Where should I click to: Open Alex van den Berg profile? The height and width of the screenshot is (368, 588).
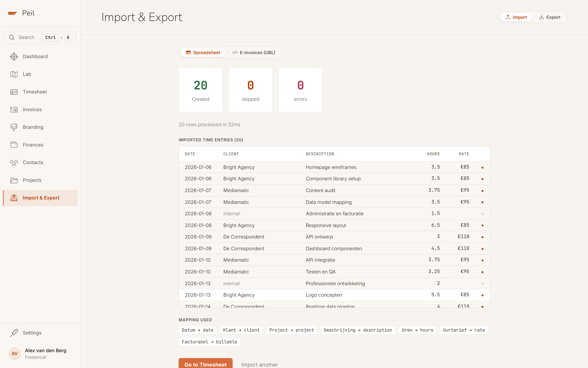pyautogui.click(x=40, y=354)
